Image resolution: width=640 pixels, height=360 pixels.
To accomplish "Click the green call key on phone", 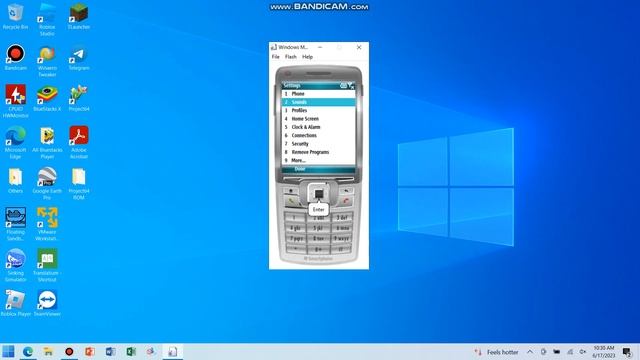I will tap(291, 201).
